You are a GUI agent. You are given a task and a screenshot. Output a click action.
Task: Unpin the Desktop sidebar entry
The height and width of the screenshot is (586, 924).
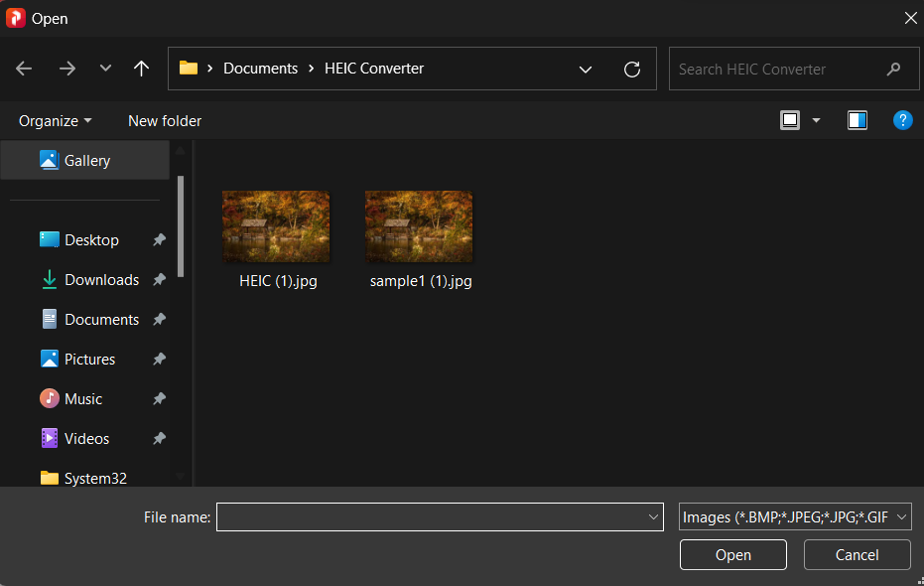coord(158,239)
